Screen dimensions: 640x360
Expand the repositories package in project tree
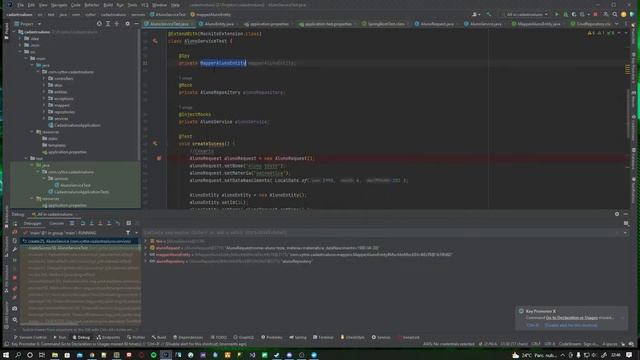[x=44, y=112]
